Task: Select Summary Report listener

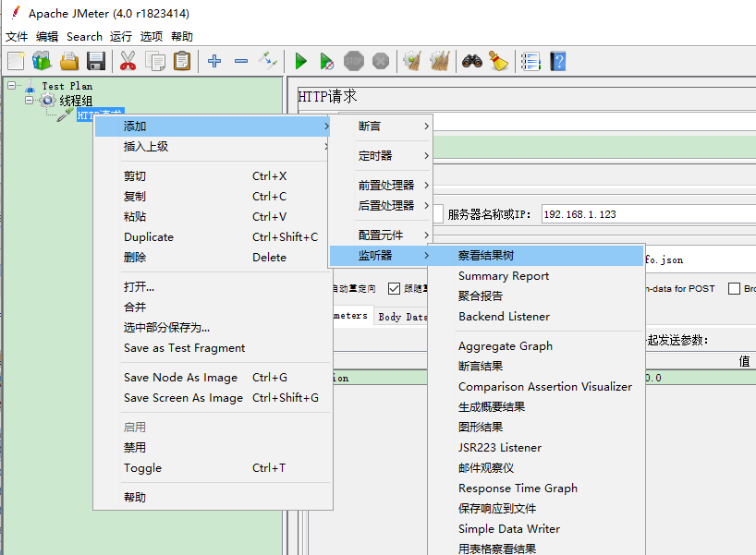Action: click(x=536, y=275)
